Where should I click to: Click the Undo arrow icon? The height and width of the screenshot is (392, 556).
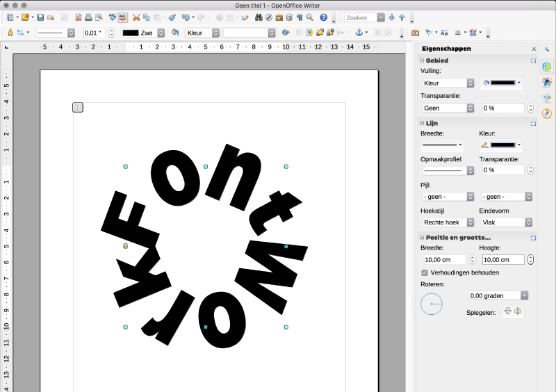[186, 17]
